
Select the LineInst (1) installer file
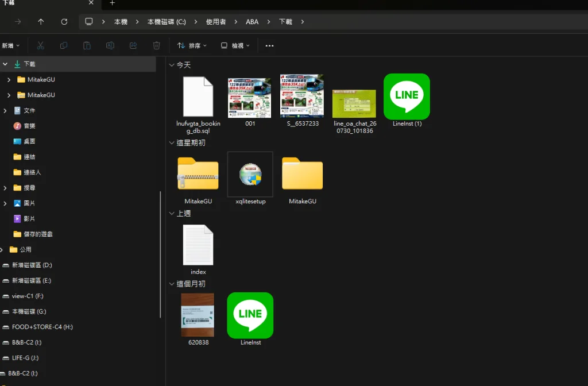point(407,101)
